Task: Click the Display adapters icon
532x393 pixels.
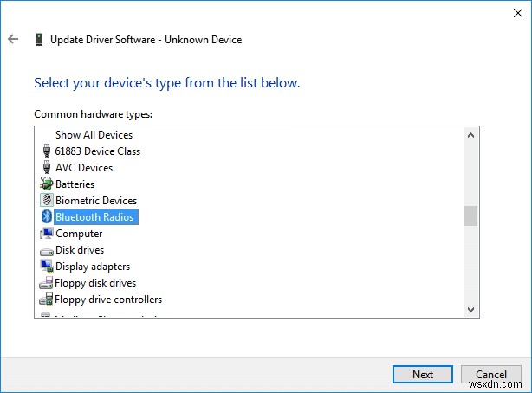Action: pos(47,267)
